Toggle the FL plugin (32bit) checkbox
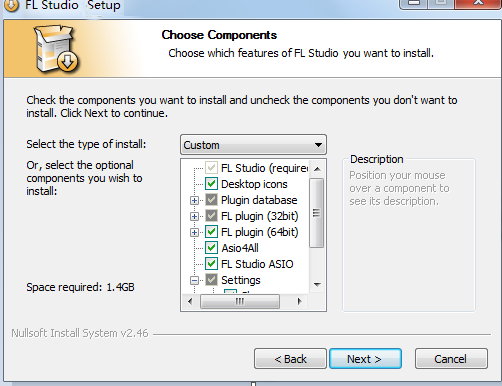 point(211,216)
